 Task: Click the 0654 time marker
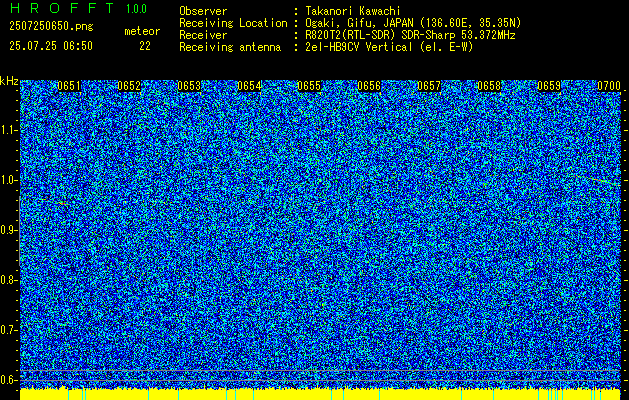coord(249,86)
